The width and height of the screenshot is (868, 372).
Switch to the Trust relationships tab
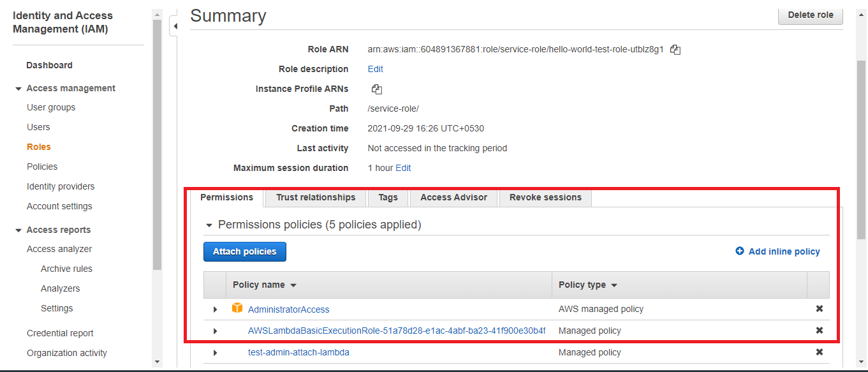[x=316, y=198]
